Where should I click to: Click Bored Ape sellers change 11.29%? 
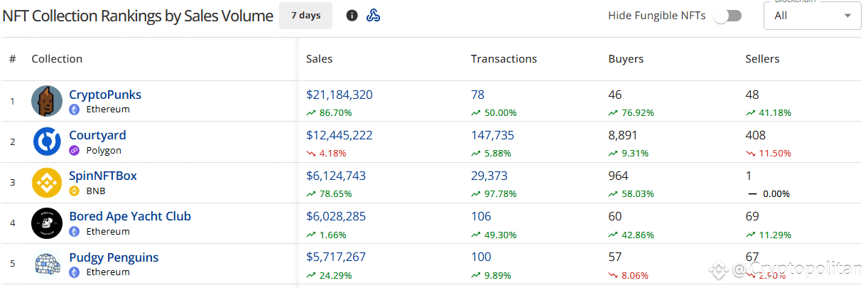[x=769, y=235]
